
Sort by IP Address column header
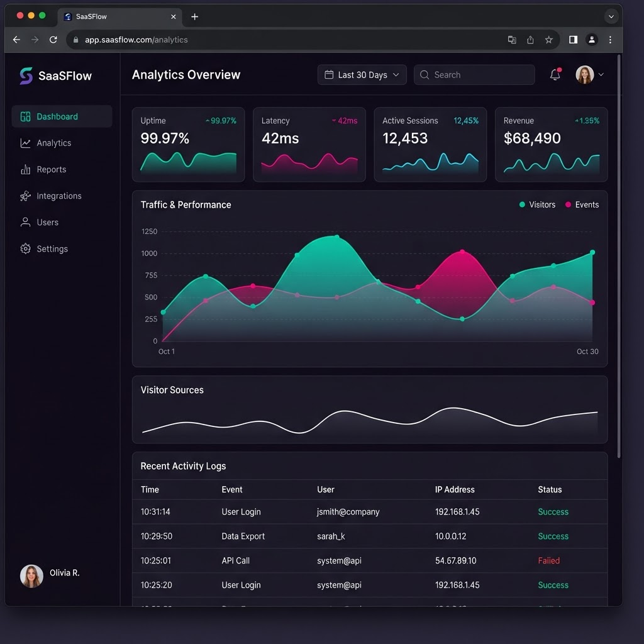[x=455, y=489]
